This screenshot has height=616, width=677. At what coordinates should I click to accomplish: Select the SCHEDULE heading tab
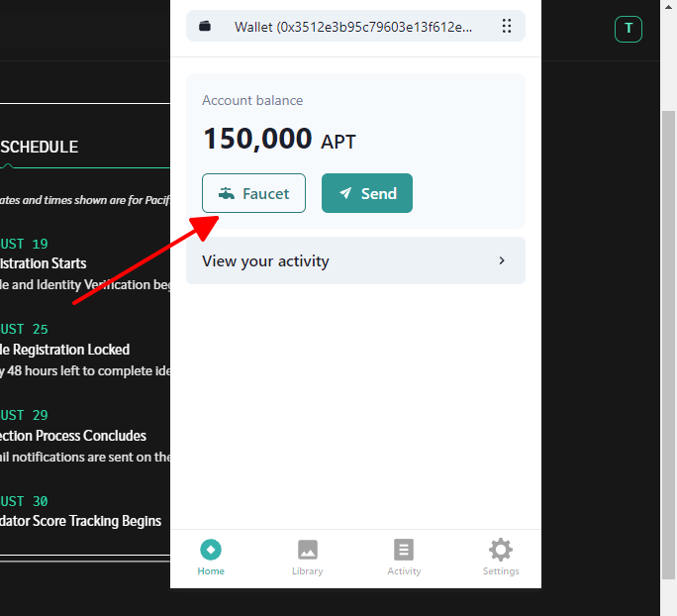(x=40, y=147)
